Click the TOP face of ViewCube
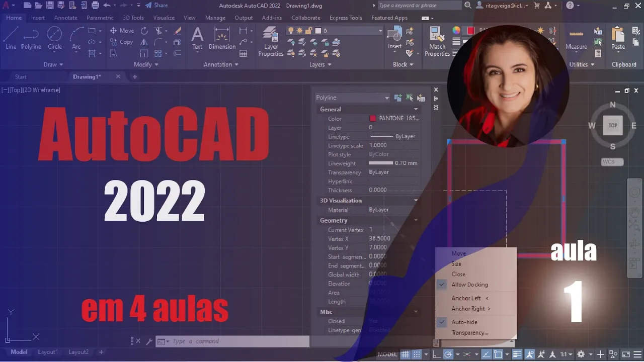 (x=613, y=125)
